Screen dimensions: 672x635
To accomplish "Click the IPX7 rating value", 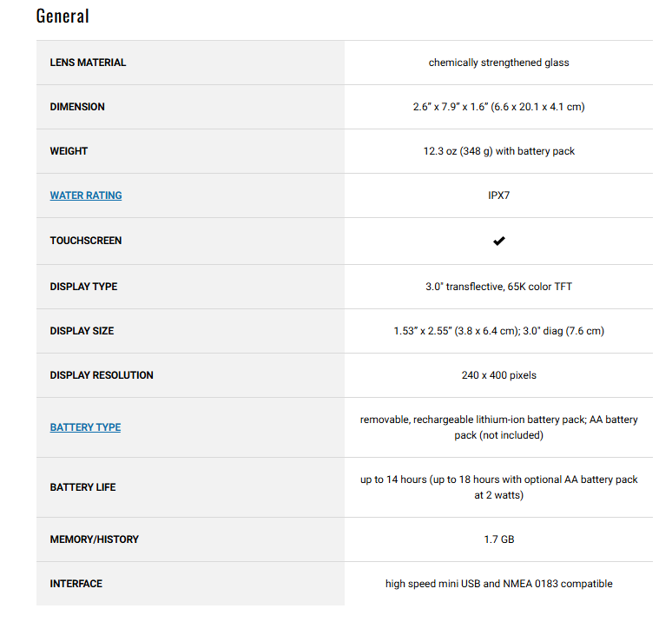I will [x=498, y=195].
